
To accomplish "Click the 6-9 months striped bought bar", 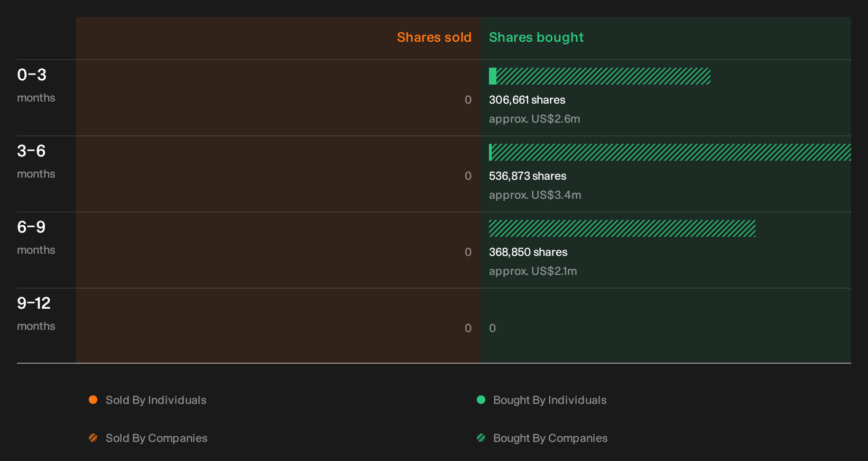I will coord(622,228).
